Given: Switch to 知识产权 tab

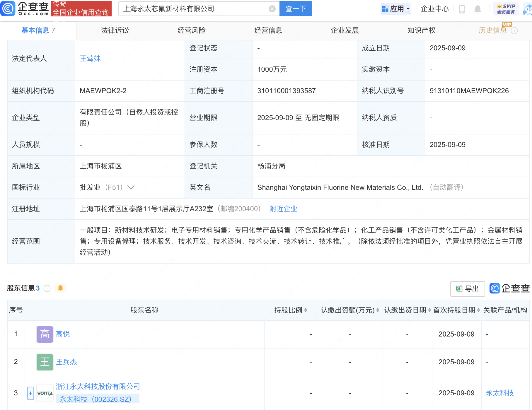Looking at the screenshot, I should click(x=421, y=30).
